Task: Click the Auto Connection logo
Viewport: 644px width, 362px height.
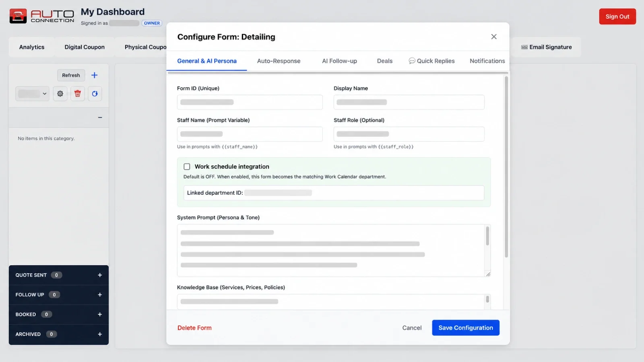Action: 42,16
